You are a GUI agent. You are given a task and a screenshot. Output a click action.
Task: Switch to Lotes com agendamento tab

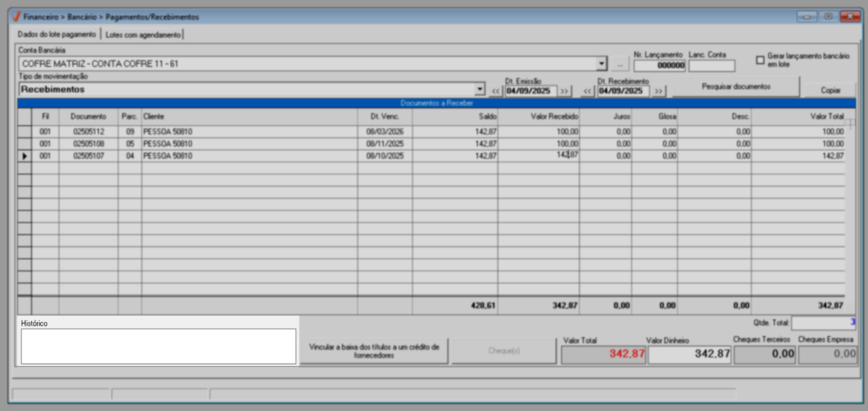pos(143,35)
